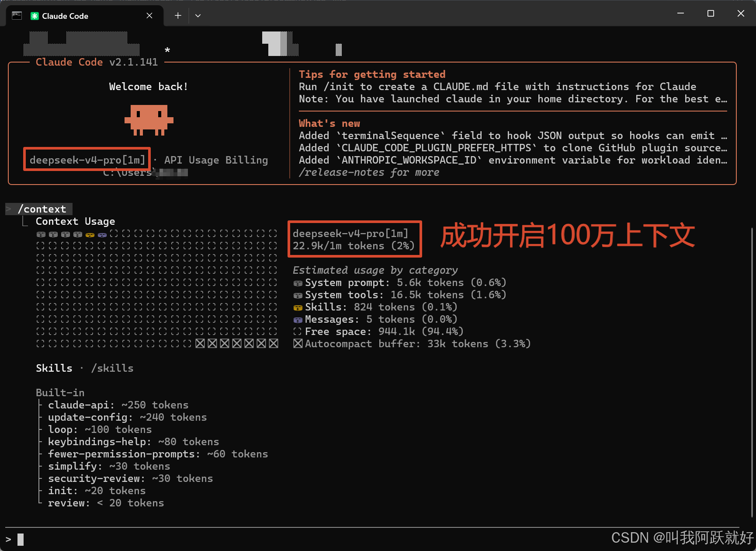756x551 pixels.
Task: Click the 'What's new' heading
Action: pyautogui.click(x=329, y=123)
